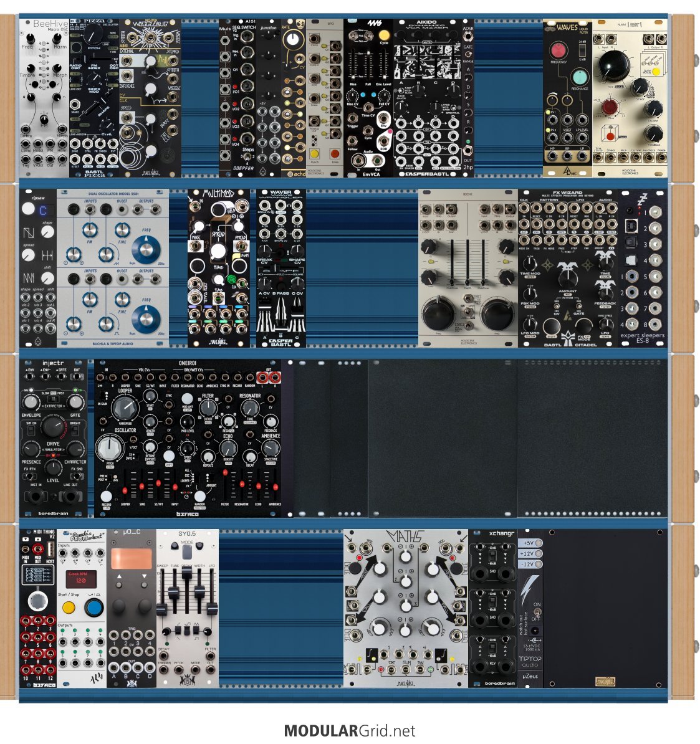Click the Oneiroi ECHO density knob
The image size is (700, 744).
[228, 449]
